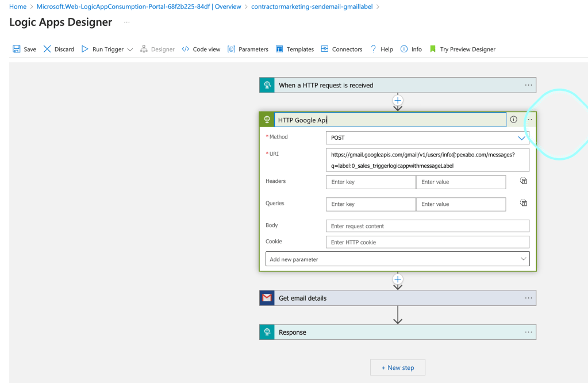This screenshot has height=383, width=588.
Task: Click the Discard button label
Action: point(64,49)
